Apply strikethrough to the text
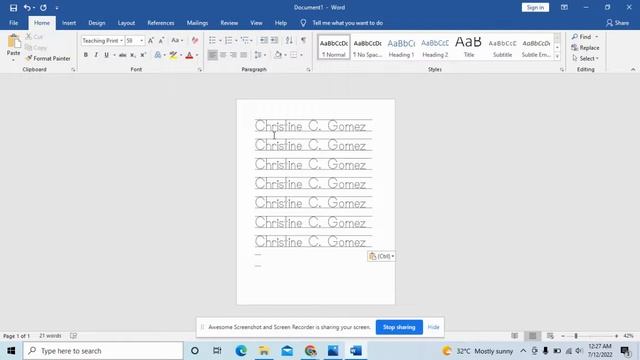The width and height of the screenshot is (640, 360). tap(122, 55)
